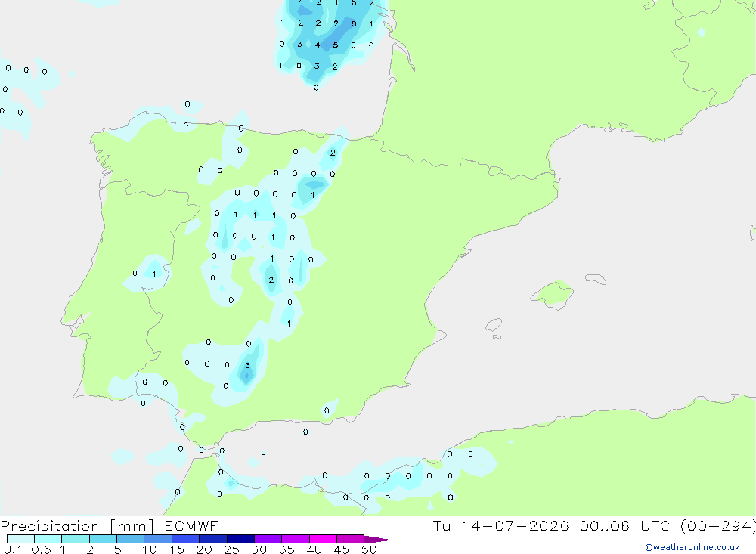Image resolution: width=756 pixels, height=554 pixels.
Task: Pick the 15–20 mm legend swatch
Action: [x=185, y=539]
